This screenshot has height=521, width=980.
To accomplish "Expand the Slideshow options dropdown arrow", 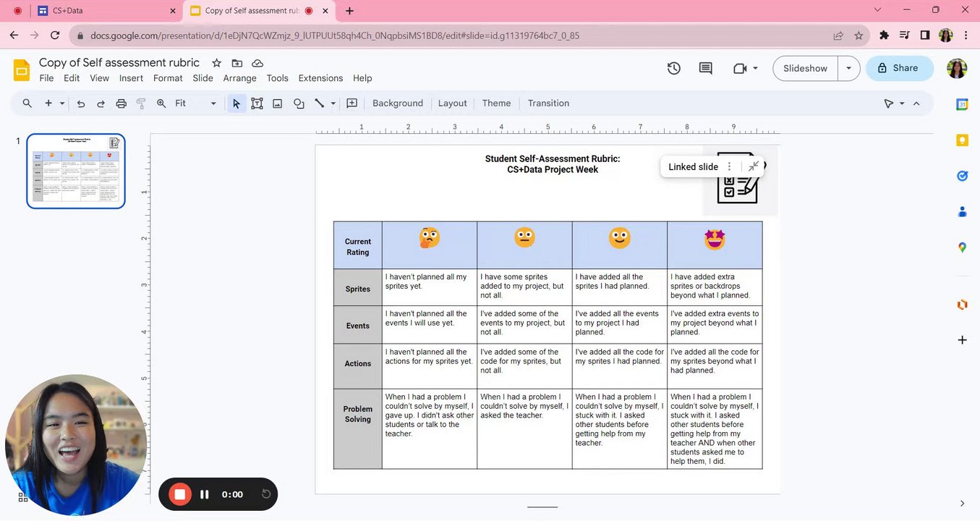I will (849, 68).
